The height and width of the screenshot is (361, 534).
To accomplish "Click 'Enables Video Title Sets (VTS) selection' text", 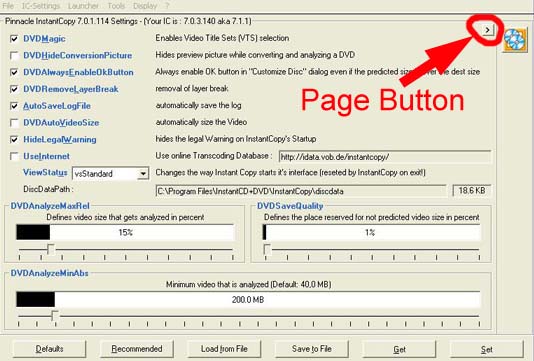I will point(222,38).
